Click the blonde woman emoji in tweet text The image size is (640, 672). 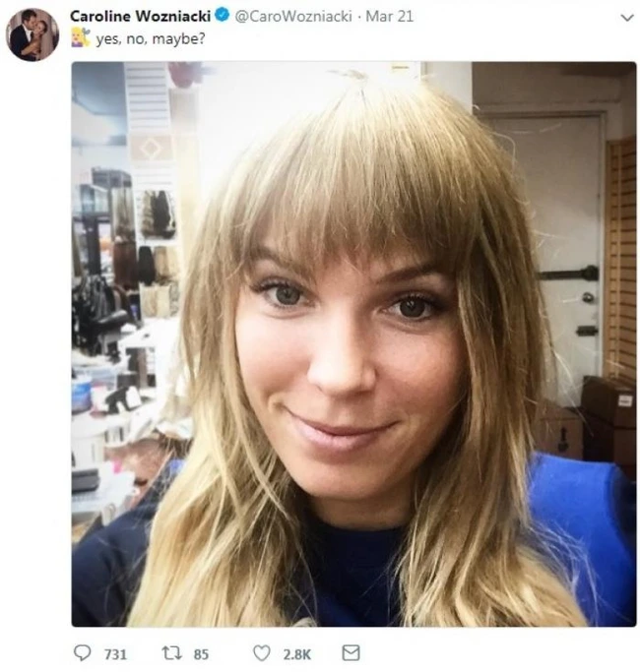click(81, 37)
